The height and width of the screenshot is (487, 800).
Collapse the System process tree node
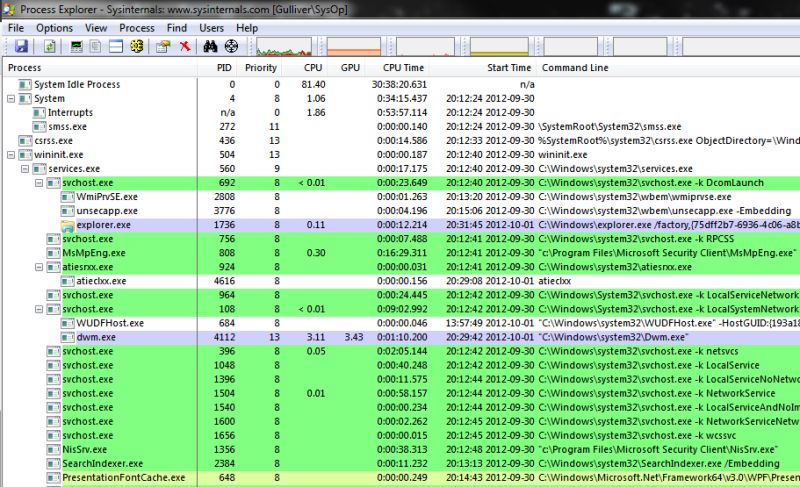coord(11,99)
